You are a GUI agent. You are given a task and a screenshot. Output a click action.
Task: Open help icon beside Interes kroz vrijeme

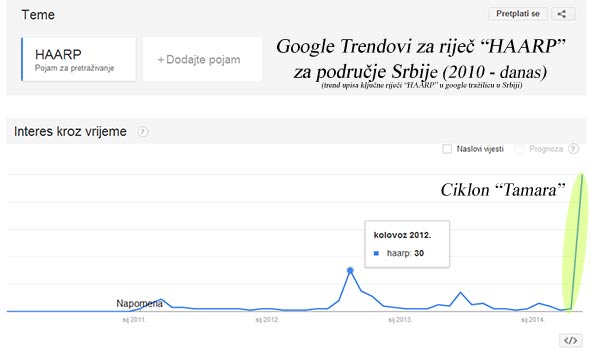click(143, 132)
